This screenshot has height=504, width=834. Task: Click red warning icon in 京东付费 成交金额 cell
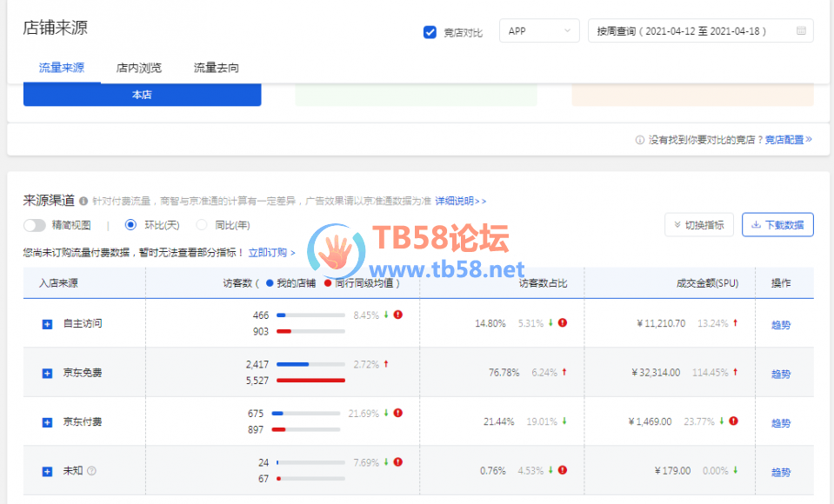[x=733, y=421]
